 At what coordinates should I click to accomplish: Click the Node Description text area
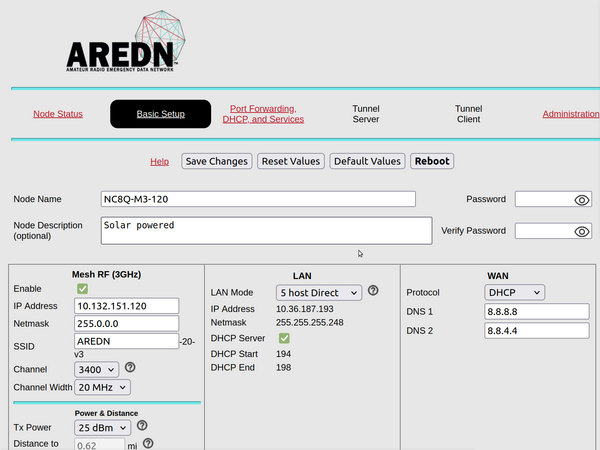[x=267, y=230]
